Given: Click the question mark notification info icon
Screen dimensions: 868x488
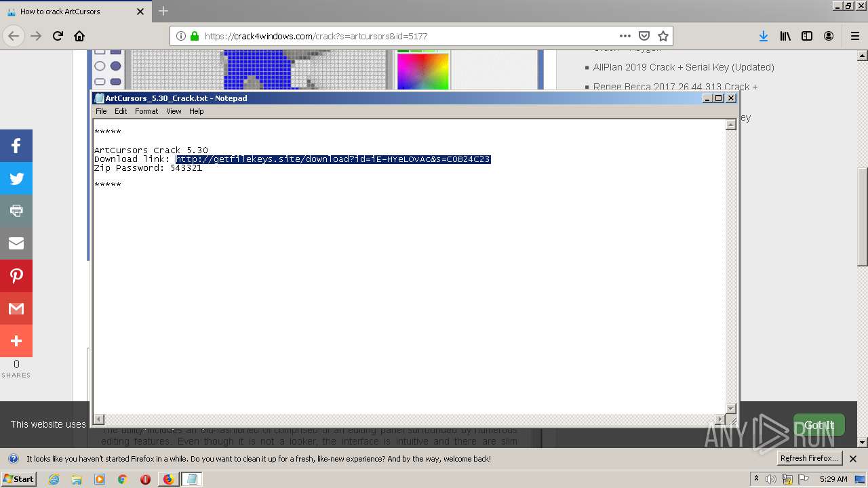Looking at the screenshot, I should coord(13,459).
